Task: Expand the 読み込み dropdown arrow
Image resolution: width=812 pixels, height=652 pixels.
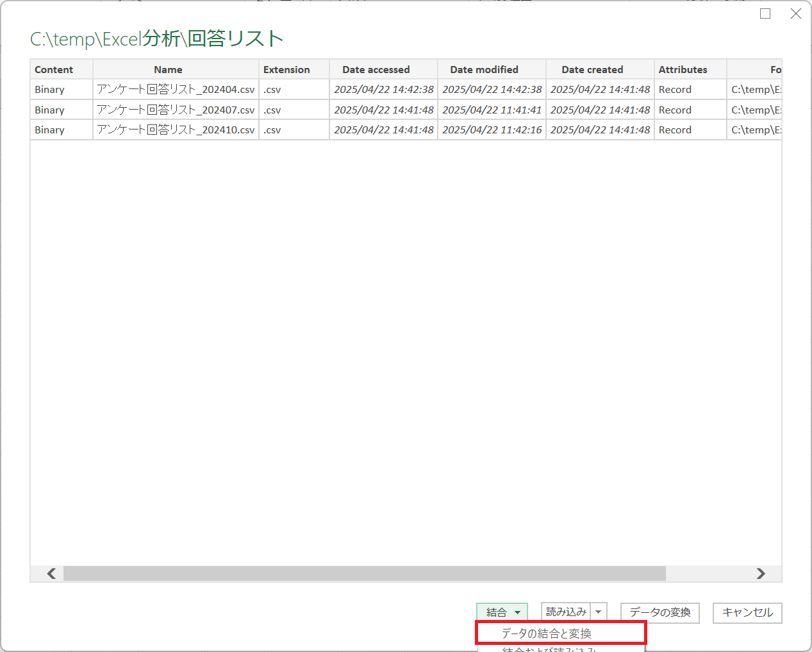Action: 599,612
